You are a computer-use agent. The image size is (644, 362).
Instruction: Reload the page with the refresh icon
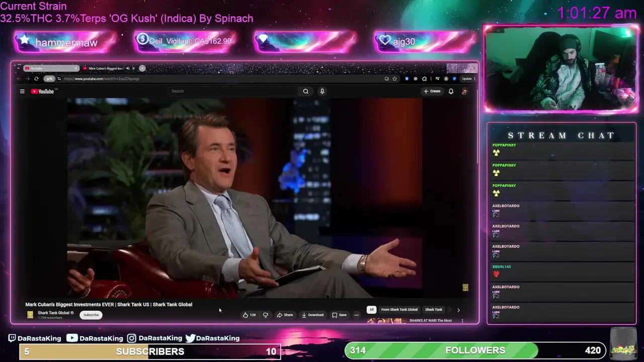tap(36, 78)
